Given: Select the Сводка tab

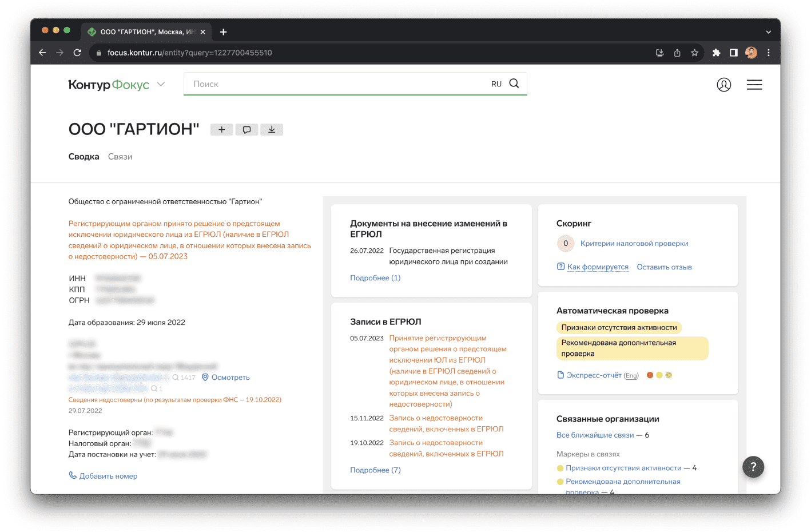Looking at the screenshot, I should (x=84, y=157).
